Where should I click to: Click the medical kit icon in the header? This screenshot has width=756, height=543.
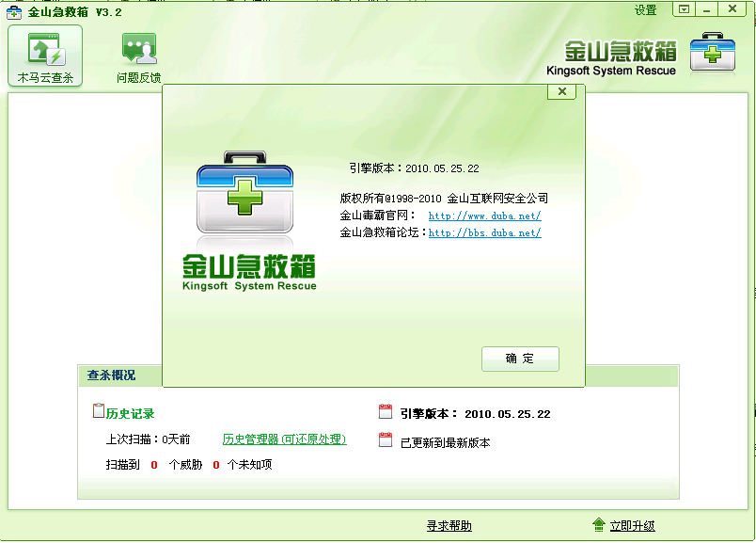(713, 53)
